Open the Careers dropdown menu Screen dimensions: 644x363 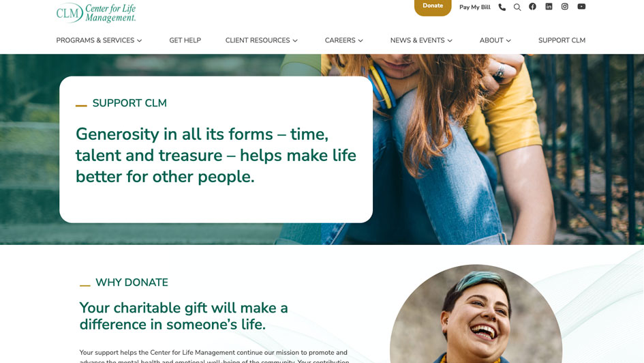(343, 40)
